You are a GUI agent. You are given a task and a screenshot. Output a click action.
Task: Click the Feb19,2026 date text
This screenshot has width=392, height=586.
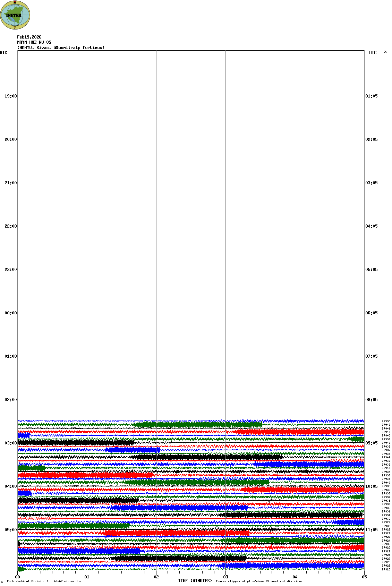point(29,37)
